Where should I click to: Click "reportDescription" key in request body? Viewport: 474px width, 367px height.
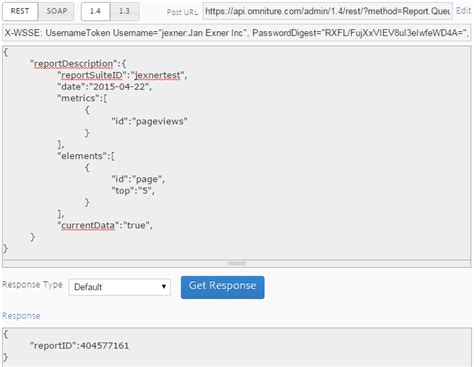[x=73, y=63]
